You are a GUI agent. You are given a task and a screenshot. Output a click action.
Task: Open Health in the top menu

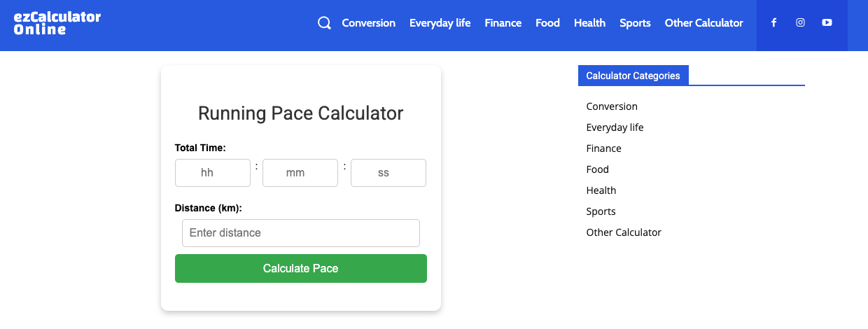pyautogui.click(x=589, y=23)
